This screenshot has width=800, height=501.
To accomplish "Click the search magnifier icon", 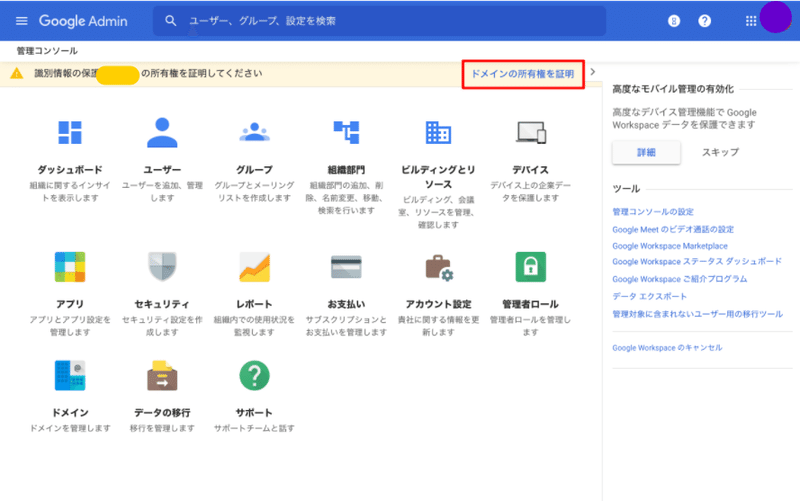I will (x=170, y=21).
